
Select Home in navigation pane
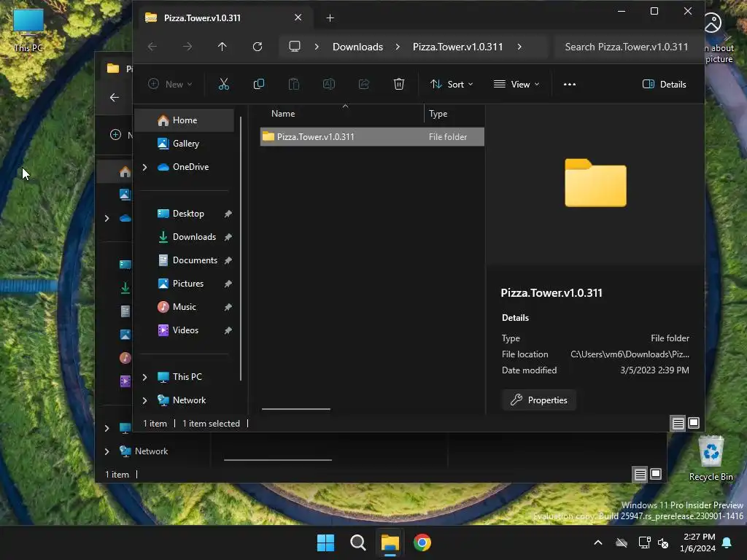click(185, 120)
